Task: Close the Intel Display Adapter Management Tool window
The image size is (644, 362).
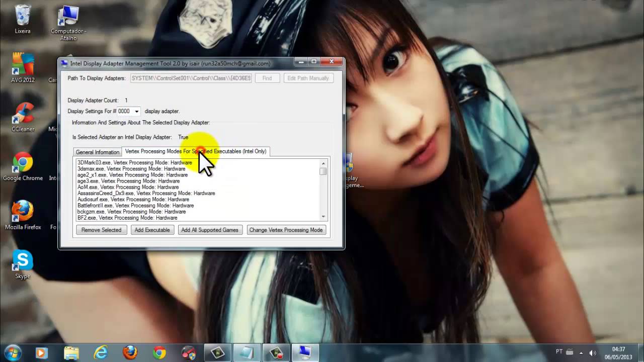Action: 332,62
